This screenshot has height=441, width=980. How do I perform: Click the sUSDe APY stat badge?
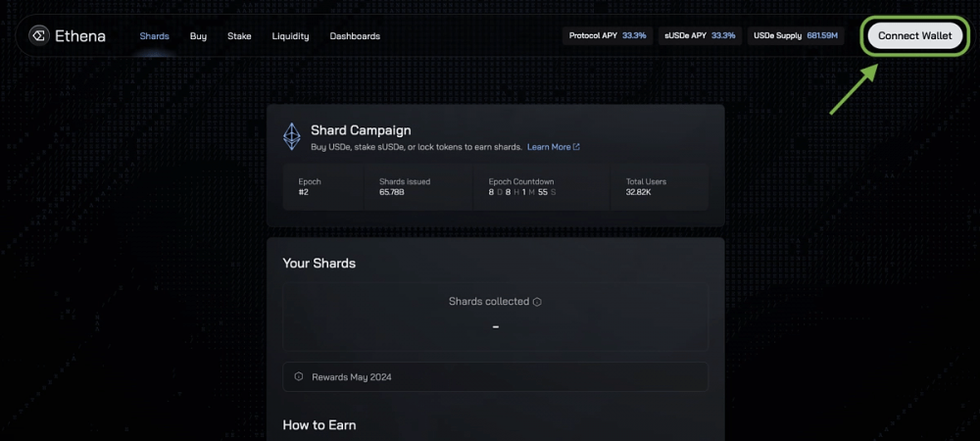[700, 35]
